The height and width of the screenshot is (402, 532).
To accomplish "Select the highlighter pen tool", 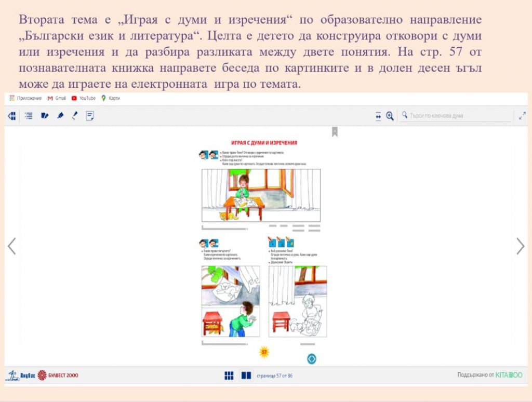I will point(59,116).
